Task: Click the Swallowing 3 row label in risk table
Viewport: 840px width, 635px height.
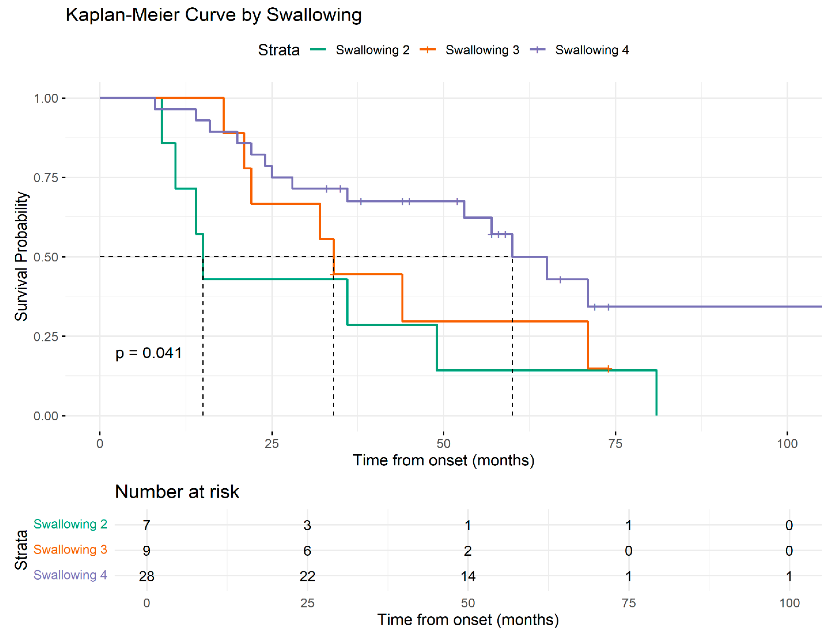Action: [70, 550]
